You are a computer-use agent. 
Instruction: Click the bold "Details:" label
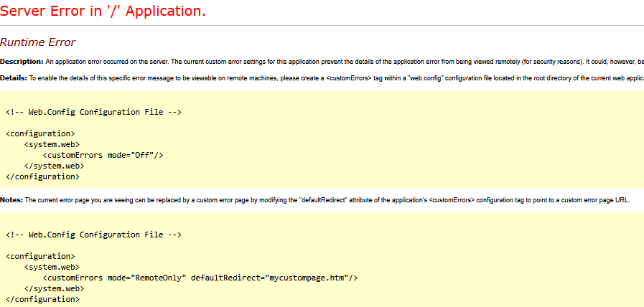coord(14,77)
